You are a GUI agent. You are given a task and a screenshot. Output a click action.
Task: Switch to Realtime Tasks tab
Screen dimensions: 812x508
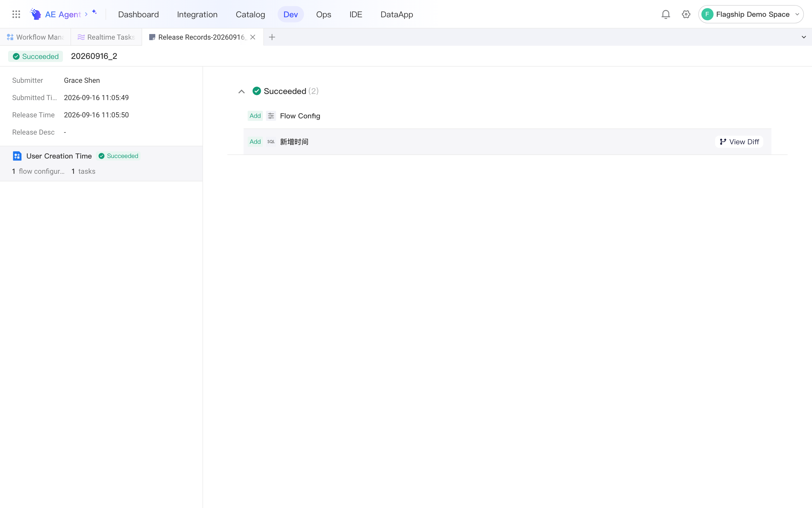(x=106, y=37)
